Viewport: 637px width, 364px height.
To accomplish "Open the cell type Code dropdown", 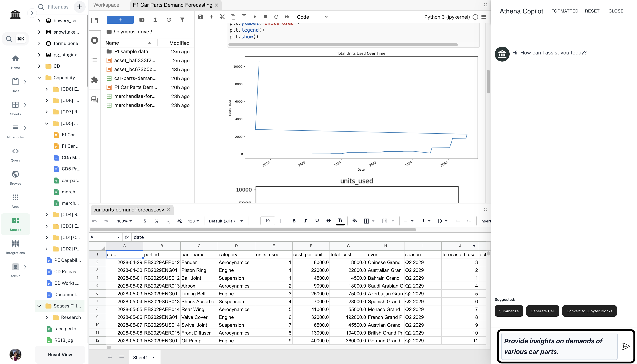I will [x=312, y=17].
